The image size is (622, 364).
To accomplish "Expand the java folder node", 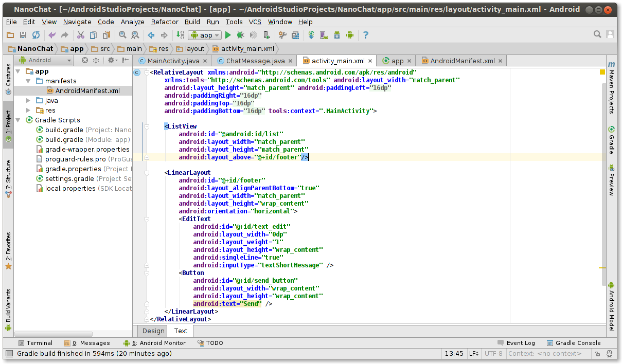I will [29, 101].
